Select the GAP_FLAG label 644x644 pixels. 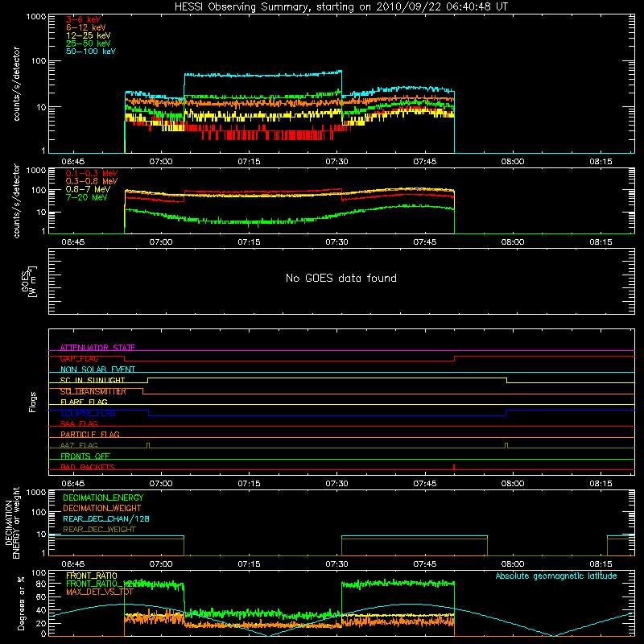79,358
